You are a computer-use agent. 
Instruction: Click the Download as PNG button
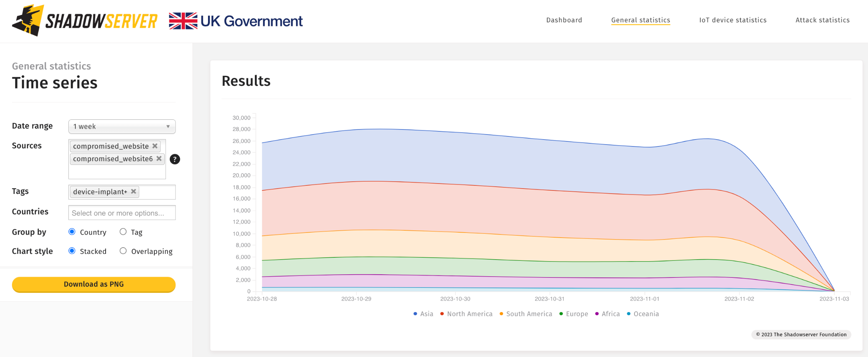(93, 284)
